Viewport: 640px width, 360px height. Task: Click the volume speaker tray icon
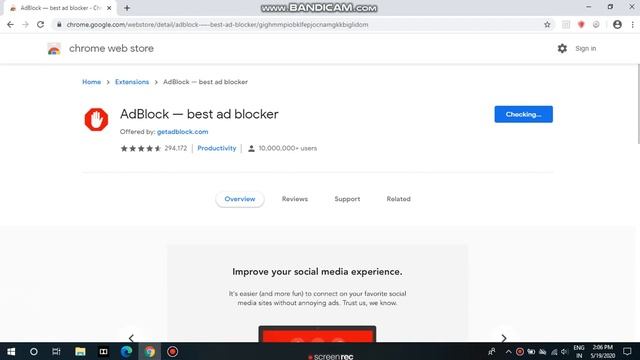tap(564, 351)
